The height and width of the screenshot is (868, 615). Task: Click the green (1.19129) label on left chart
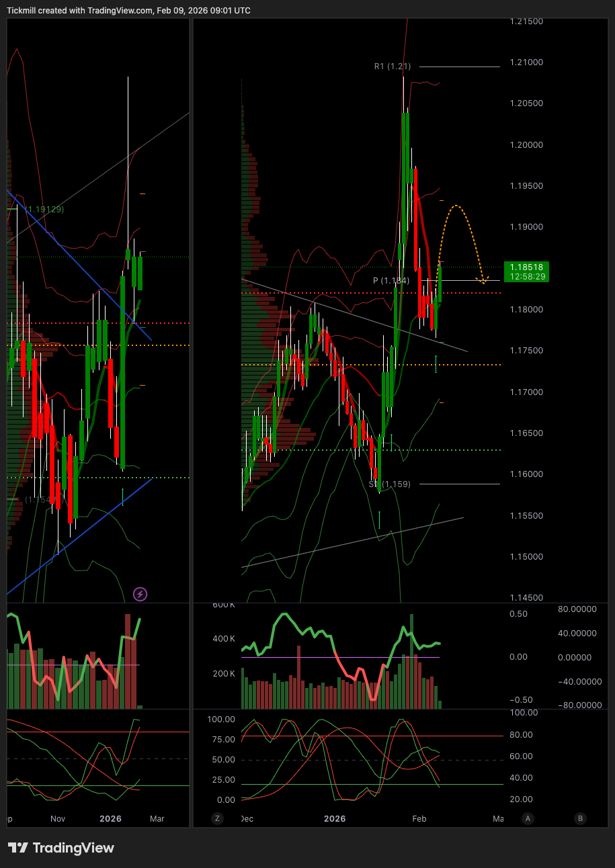(x=44, y=210)
